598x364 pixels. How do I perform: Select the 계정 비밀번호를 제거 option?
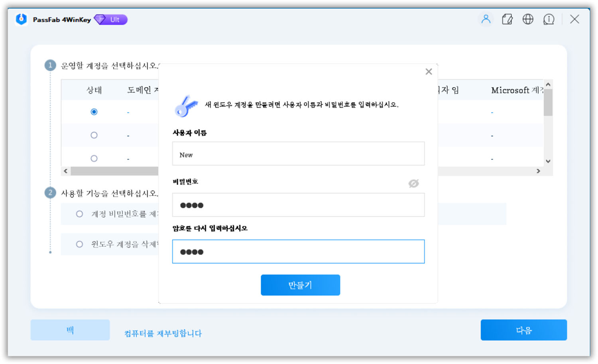(79, 214)
